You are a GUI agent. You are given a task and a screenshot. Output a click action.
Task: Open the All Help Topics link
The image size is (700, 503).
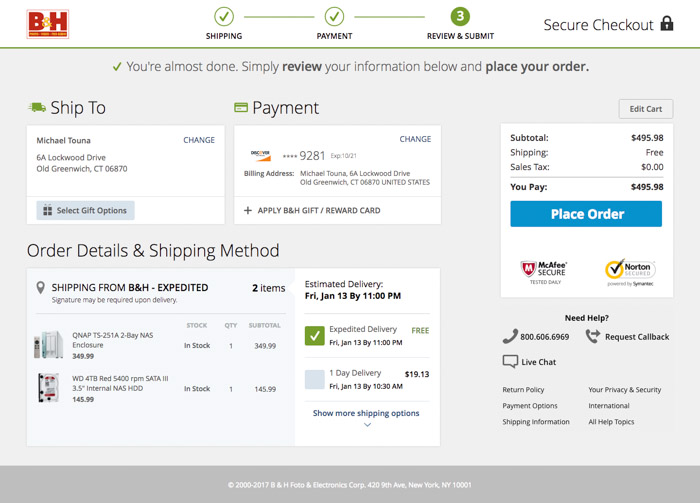(x=611, y=422)
